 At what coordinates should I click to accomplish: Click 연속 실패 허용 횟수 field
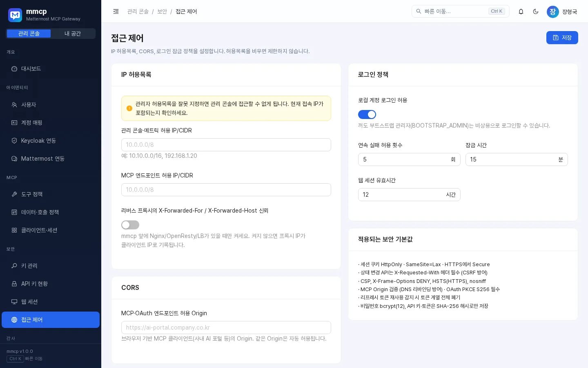point(409,159)
